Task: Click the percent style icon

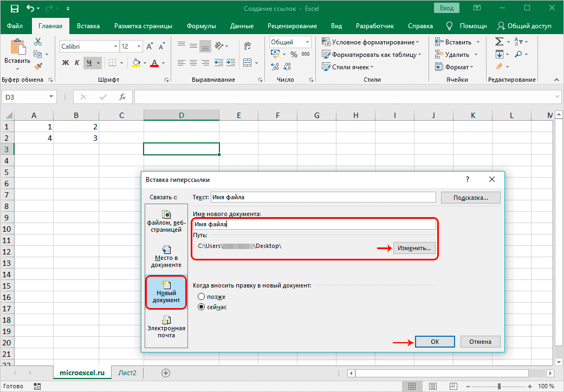Action: coord(294,54)
